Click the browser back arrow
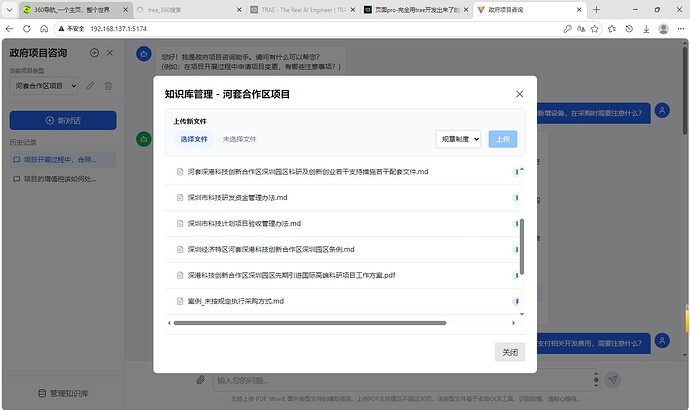Image resolution: width=690 pixels, height=410 pixels. [x=10, y=29]
